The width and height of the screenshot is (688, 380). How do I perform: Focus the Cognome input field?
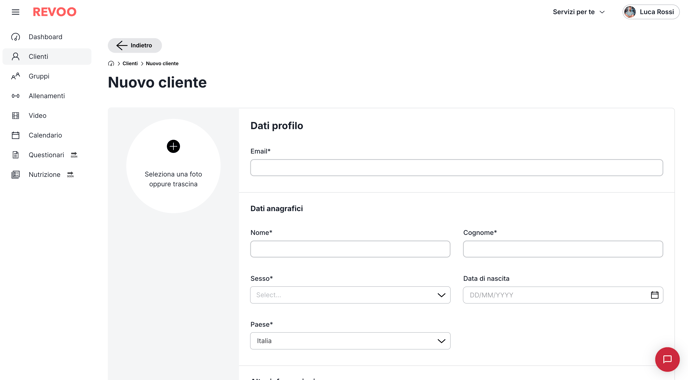pyautogui.click(x=563, y=249)
